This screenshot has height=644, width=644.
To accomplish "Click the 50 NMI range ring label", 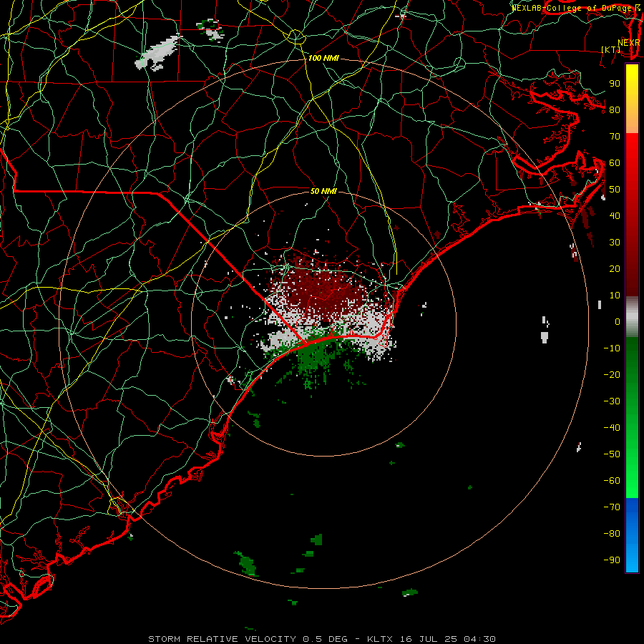I will 323,191.
